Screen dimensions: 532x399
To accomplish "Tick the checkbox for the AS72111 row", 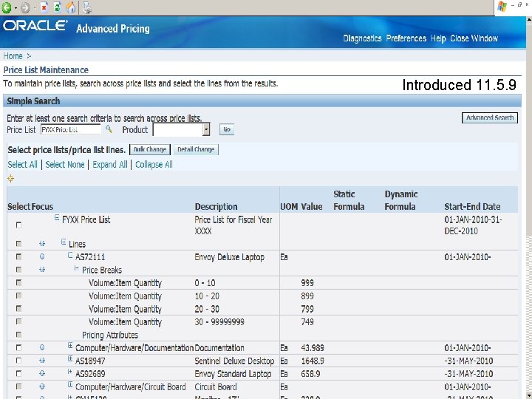I will point(18,257).
